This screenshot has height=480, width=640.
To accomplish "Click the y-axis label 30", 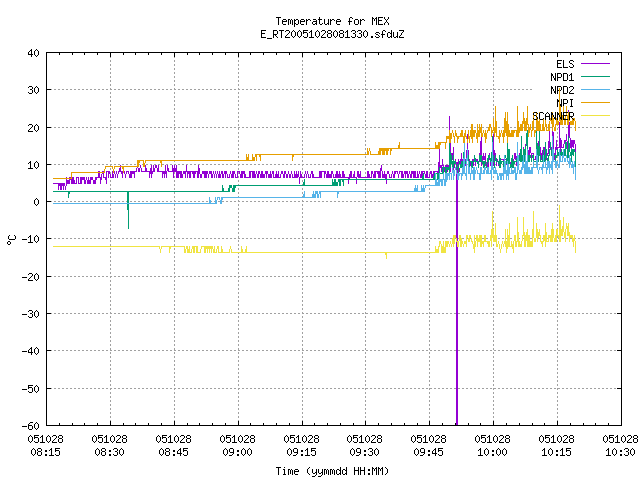I will click(33, 90).
